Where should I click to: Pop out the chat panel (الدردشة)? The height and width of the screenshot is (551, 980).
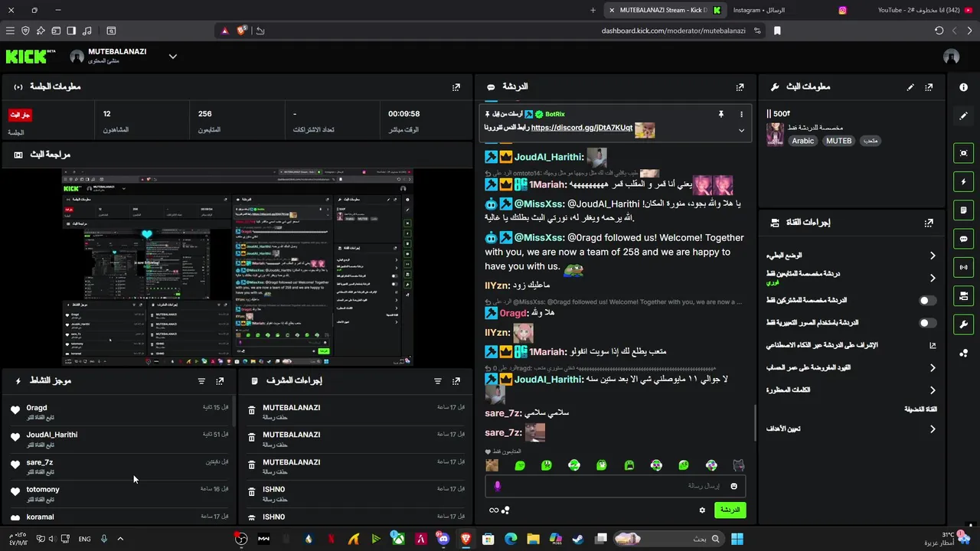tap(740, 87)
